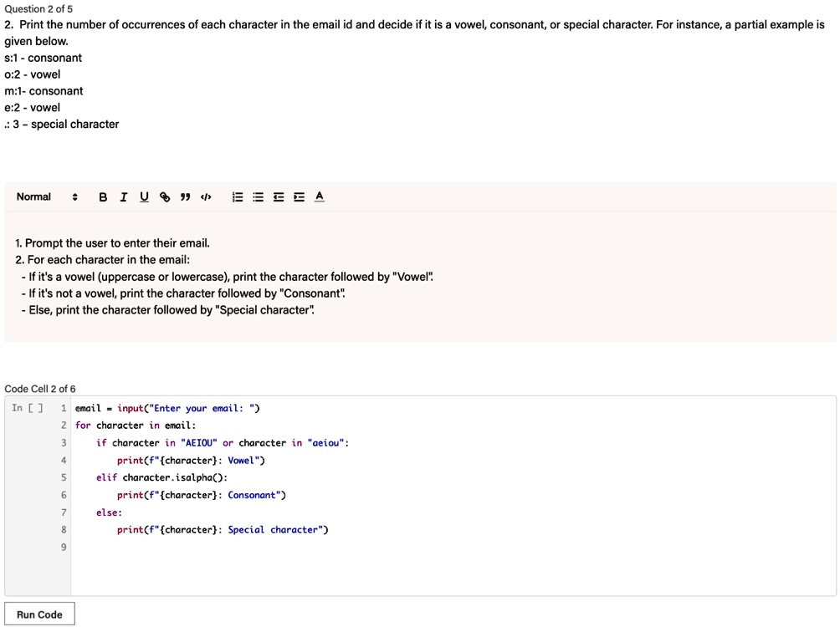Create a bulleted list
840x627 pixels.
pyautogui.click(x=257, y=196)
